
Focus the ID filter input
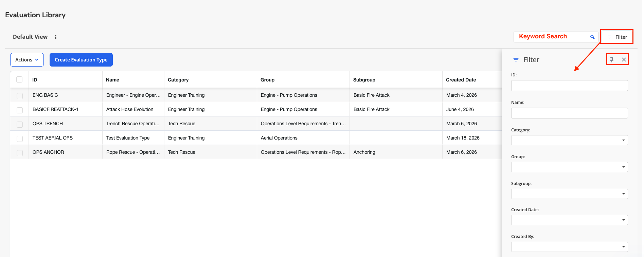[569, 86]
